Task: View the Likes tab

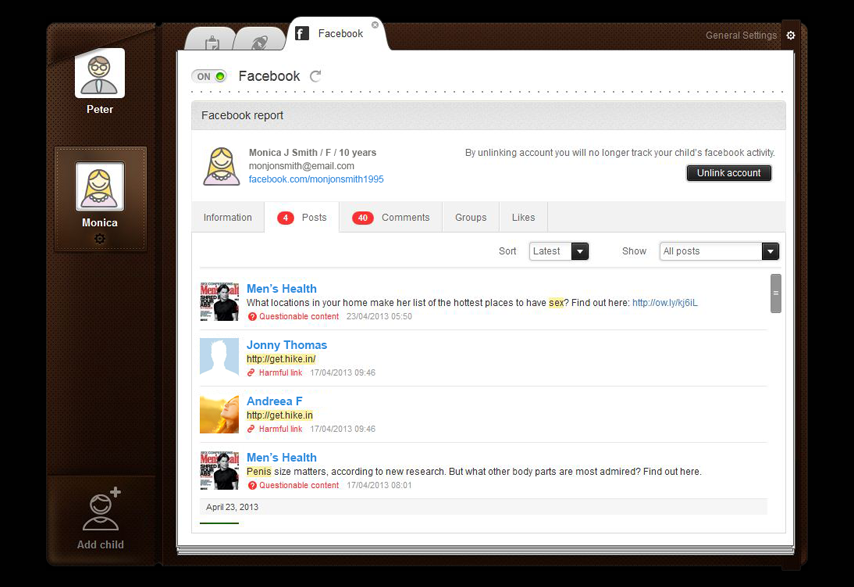Action: 523,217
